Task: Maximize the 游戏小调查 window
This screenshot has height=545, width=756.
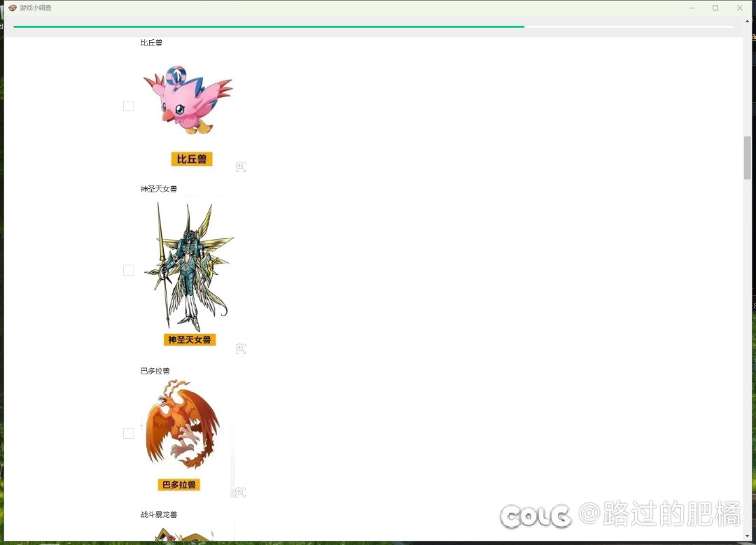Action: click(715, 8)
